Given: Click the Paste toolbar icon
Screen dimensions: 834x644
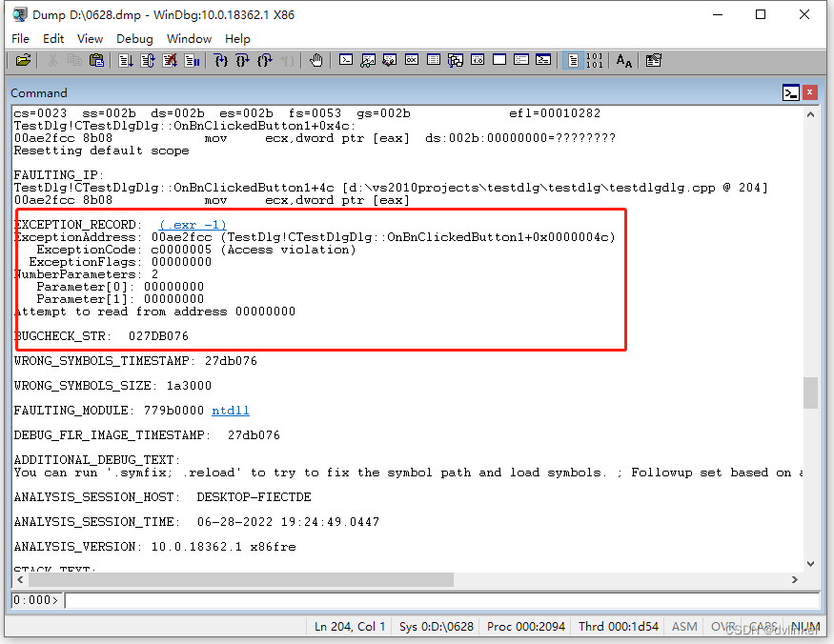Looking at the screenshot, I should tap(97, 61).
